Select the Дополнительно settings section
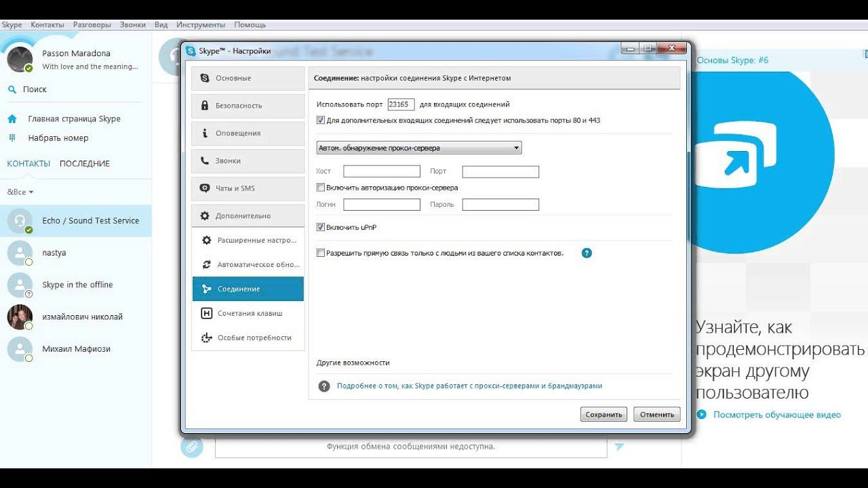The image size is (868, 488). (248, 216)
